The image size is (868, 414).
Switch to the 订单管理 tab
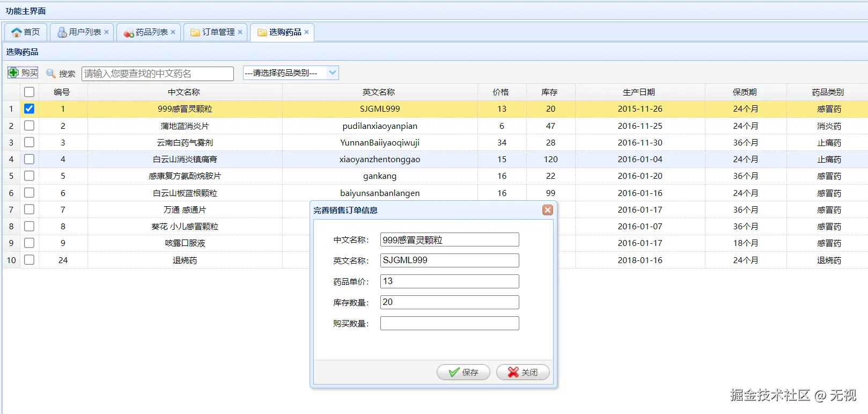(x=215, y=32)
